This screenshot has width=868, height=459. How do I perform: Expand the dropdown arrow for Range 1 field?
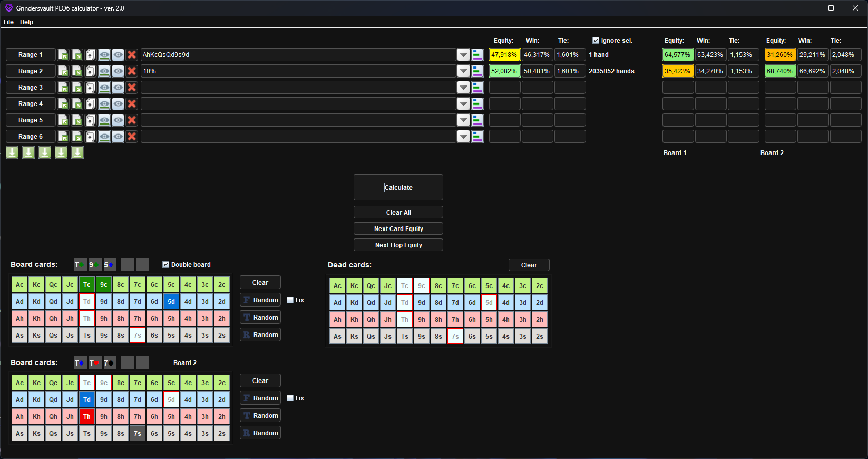[463, 55]
